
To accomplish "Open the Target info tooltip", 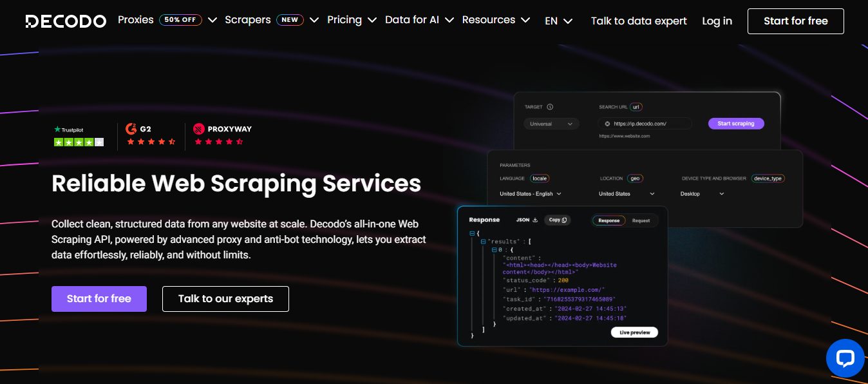I will pyautogui.click(x=550, y=106).
